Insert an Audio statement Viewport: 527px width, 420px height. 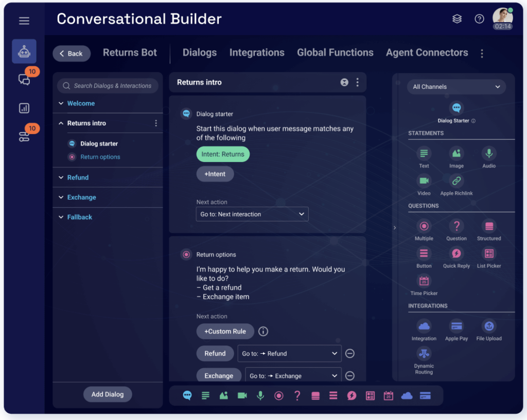pos(488,153)
